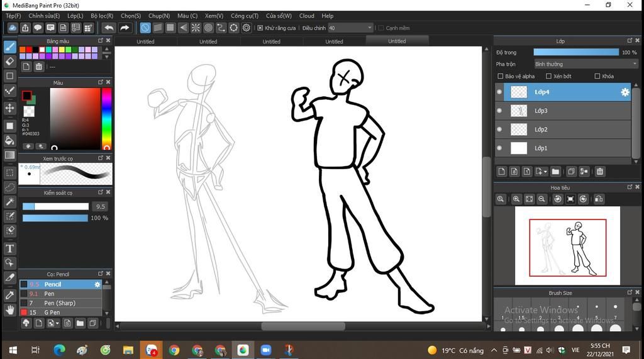Toggle visibility of the Lớp1 layer
Screen dimensions: 644x359
click(x=499, y=148)
